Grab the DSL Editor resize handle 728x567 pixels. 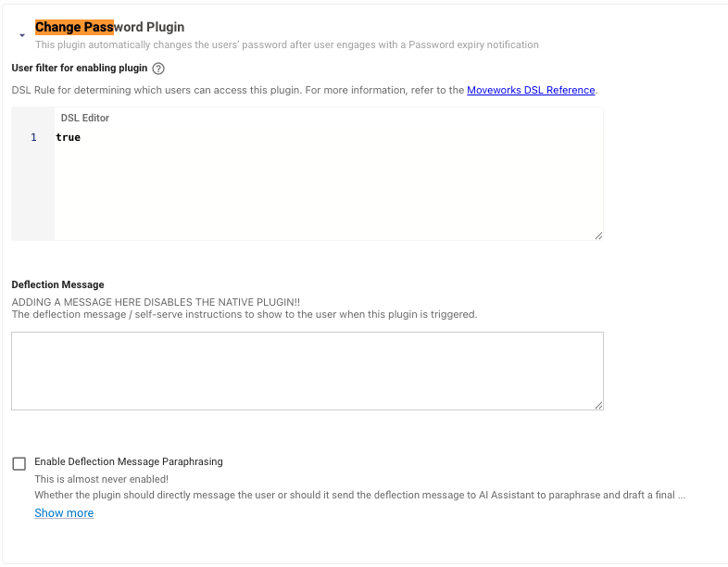coord(598,236)
